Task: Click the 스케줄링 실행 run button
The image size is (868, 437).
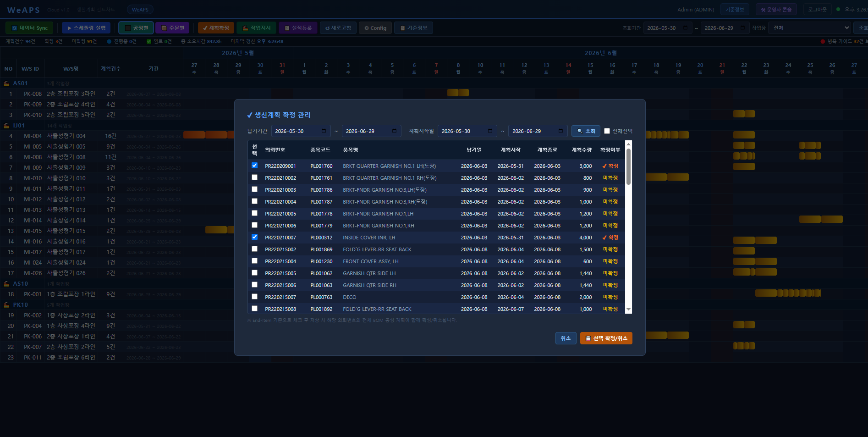Action: (86, 28)
